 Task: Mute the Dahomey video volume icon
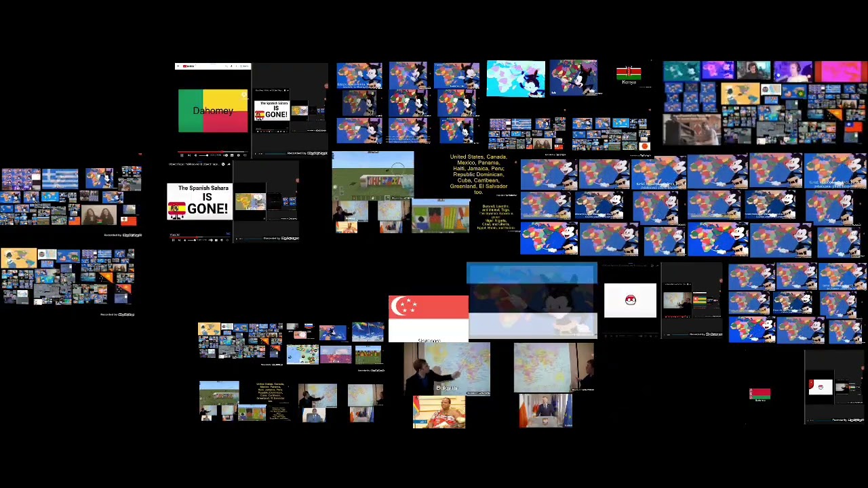click(196, 155)
